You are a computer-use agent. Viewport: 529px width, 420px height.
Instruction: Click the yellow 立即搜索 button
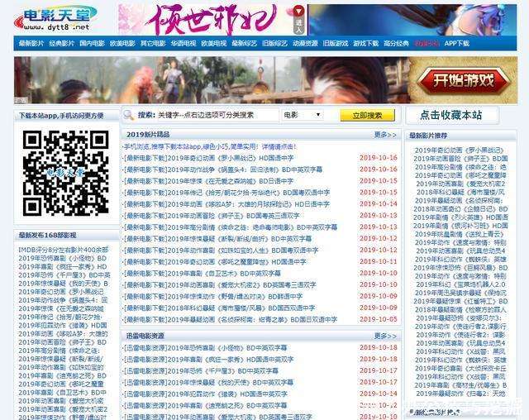(x=367, y=116)
